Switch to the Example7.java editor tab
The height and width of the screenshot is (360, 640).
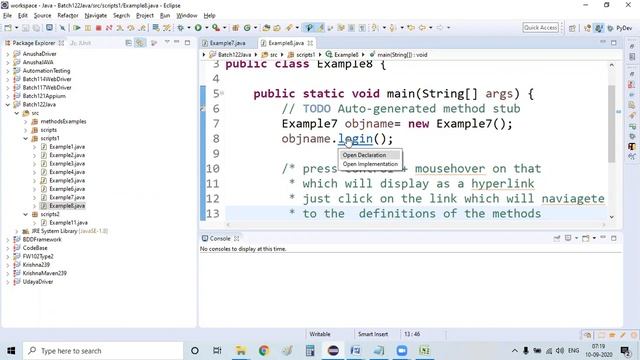point(228,43)
